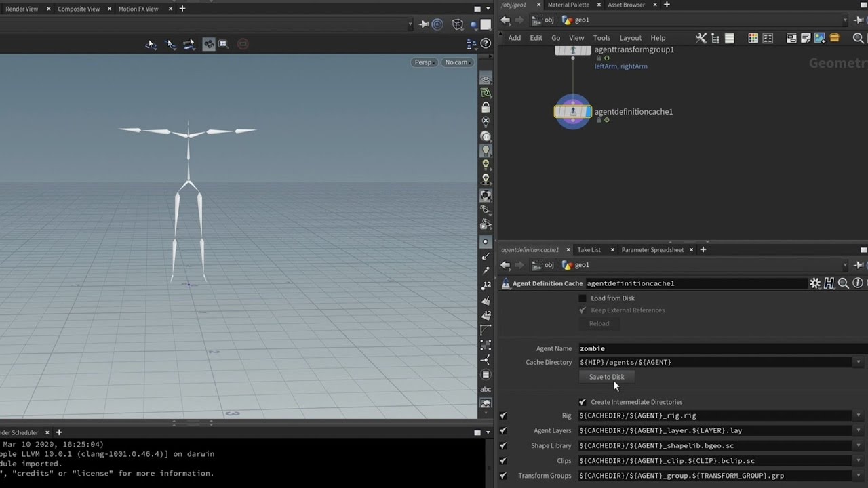The image size is (868, 488).
Task: Switch to the Parameter Spreadsheet tab
Action: coord(652,250)
